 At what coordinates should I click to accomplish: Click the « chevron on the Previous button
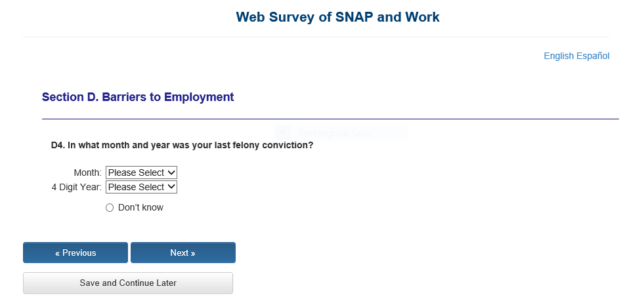click(58, 253)
